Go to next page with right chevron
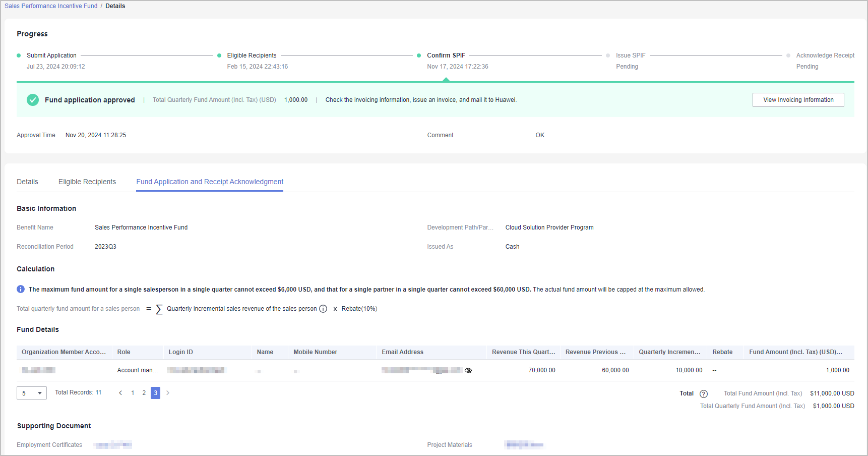The image size is (868, 456). pyautogui.click(x=168, y=393)
